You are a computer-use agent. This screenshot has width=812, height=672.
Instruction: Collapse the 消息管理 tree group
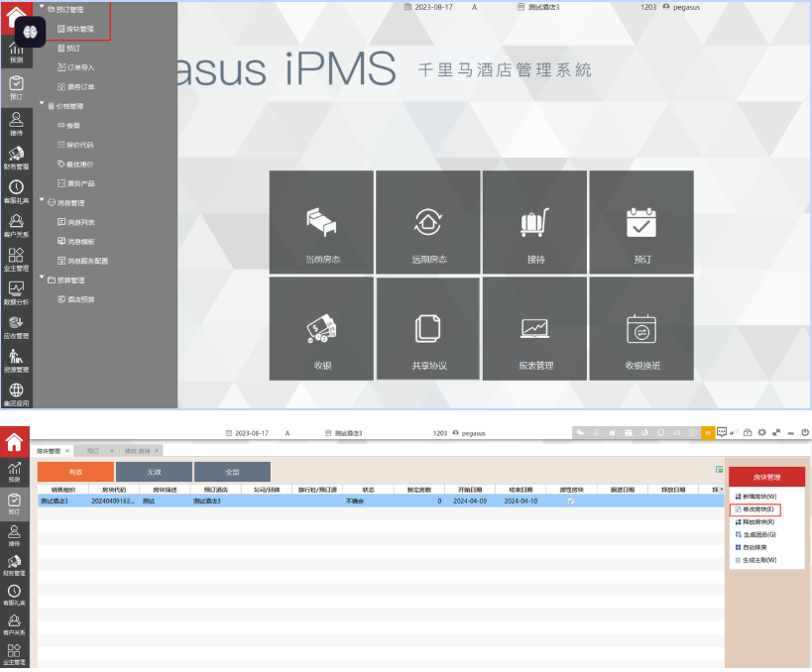42,201
